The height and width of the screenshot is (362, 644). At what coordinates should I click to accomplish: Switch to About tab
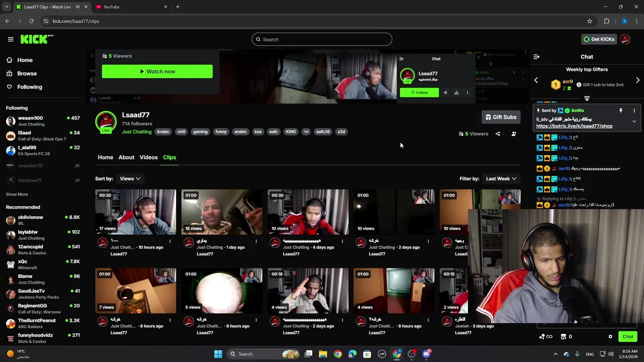pyautogui.click(x=126, y=157)
